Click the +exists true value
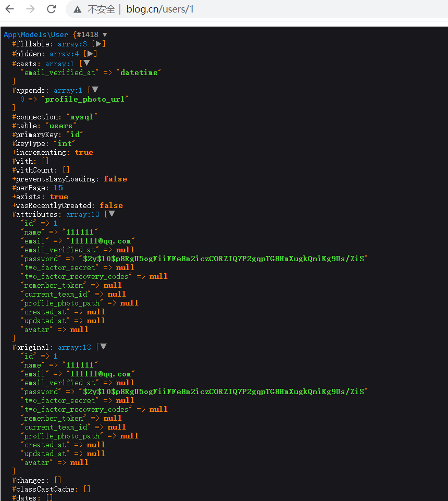This screenshot has width=448, height=501. pyautogui.click(x=59, y=197)
